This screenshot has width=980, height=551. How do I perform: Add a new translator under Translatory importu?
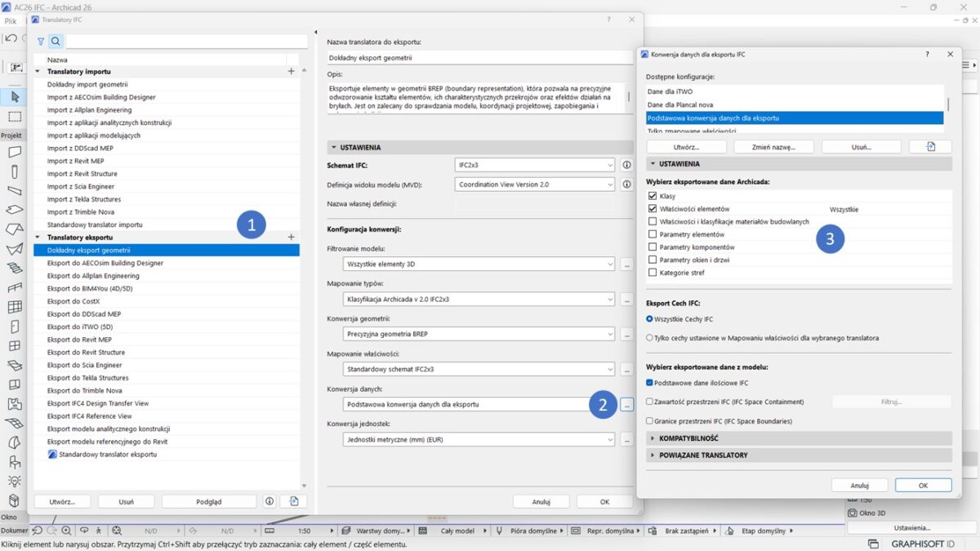pos(292,72)
